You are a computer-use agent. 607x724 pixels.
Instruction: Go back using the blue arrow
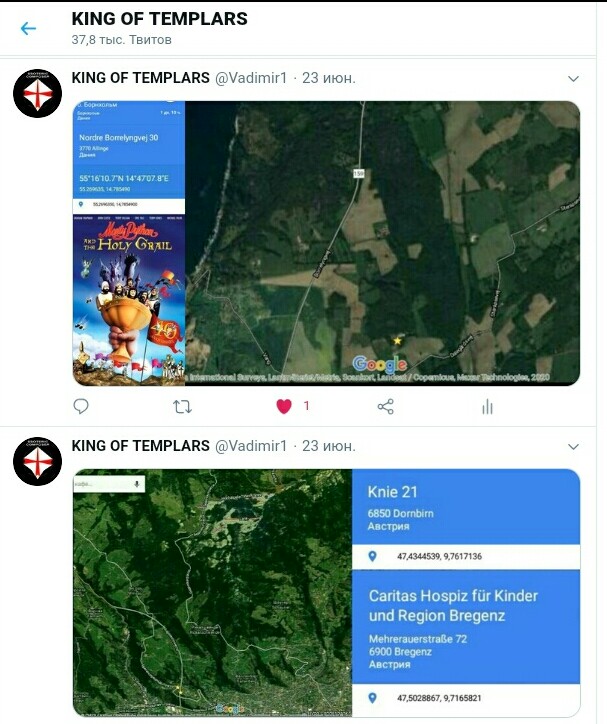point(28,29)
